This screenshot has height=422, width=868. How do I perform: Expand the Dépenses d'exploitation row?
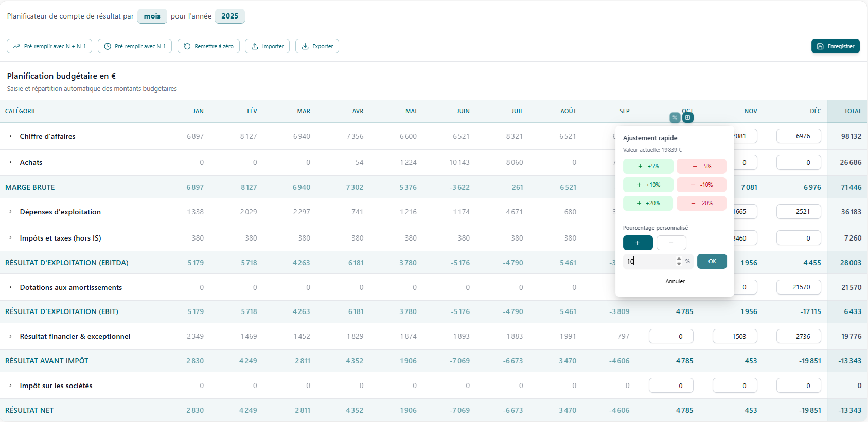(10, 212)
